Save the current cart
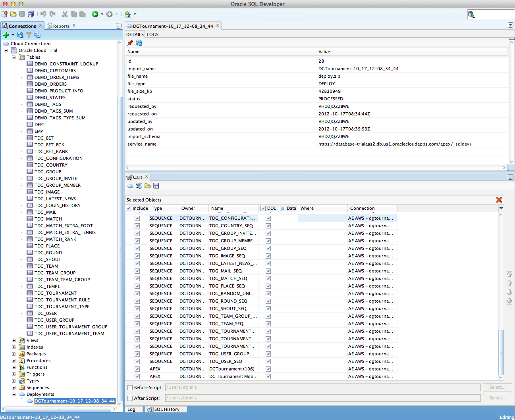This screenshot has width=515, height=420. [x=156, y=186]
